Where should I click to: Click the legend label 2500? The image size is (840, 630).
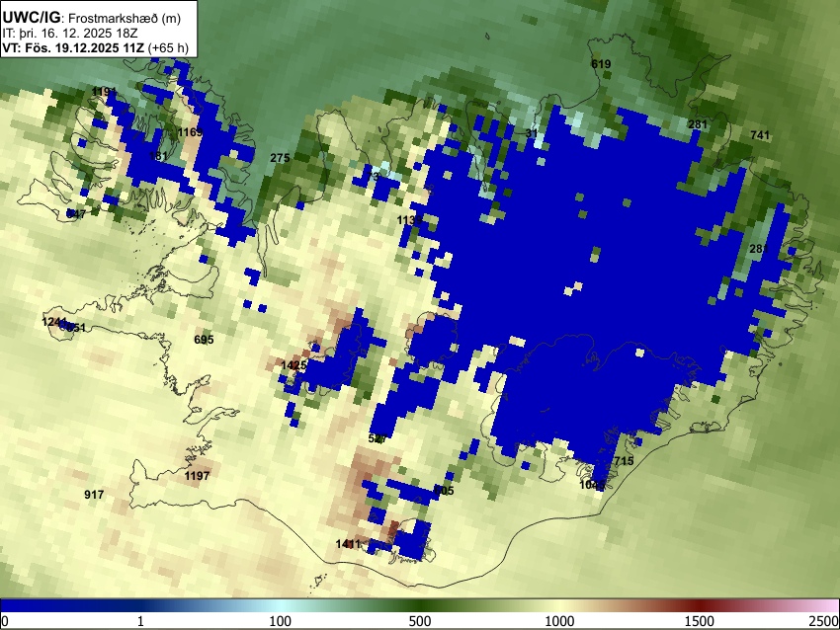tap(824, 621)
